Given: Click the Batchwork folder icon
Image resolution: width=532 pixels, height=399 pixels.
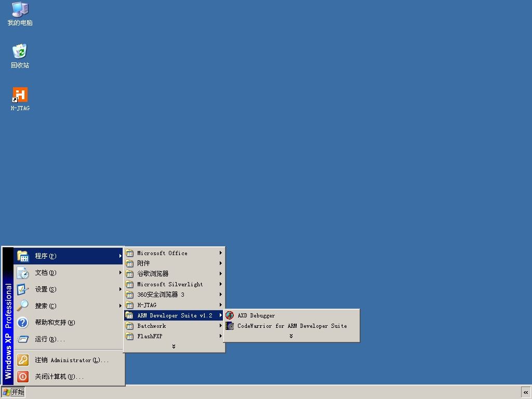Looking at the screenshot, I should click(129, 326).
